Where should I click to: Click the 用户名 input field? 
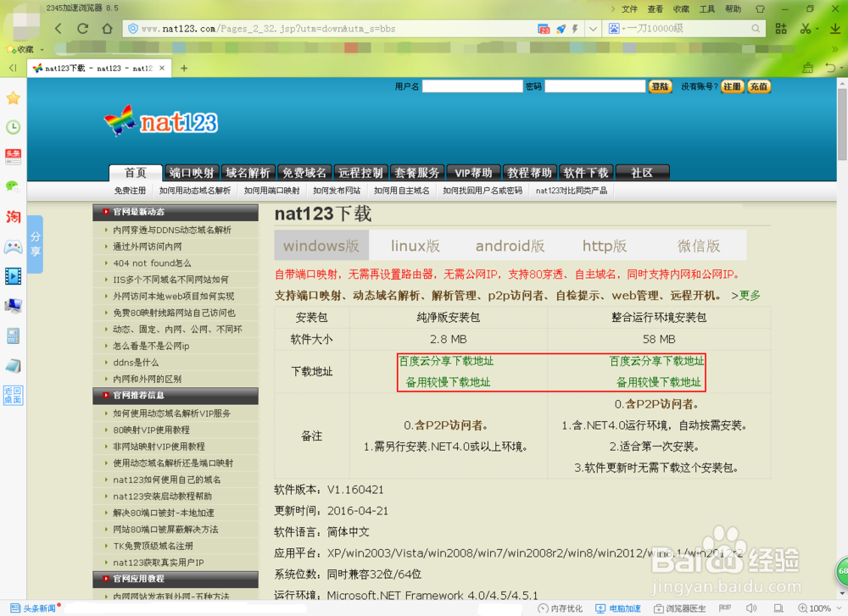[472, 86]
